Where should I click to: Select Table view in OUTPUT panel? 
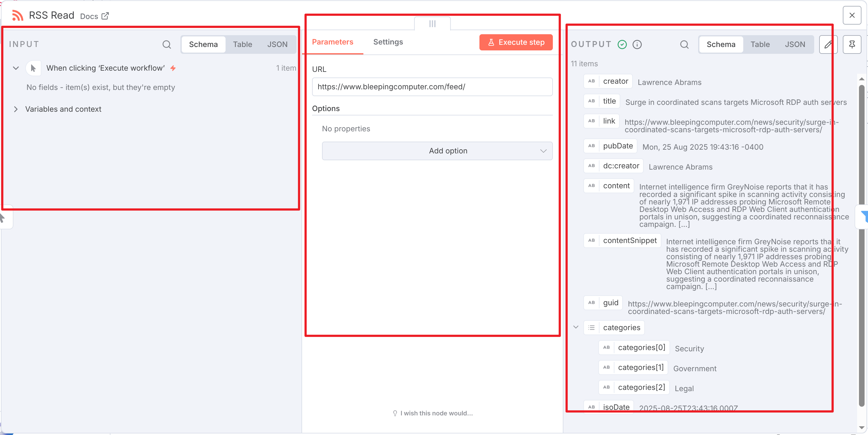760,44
